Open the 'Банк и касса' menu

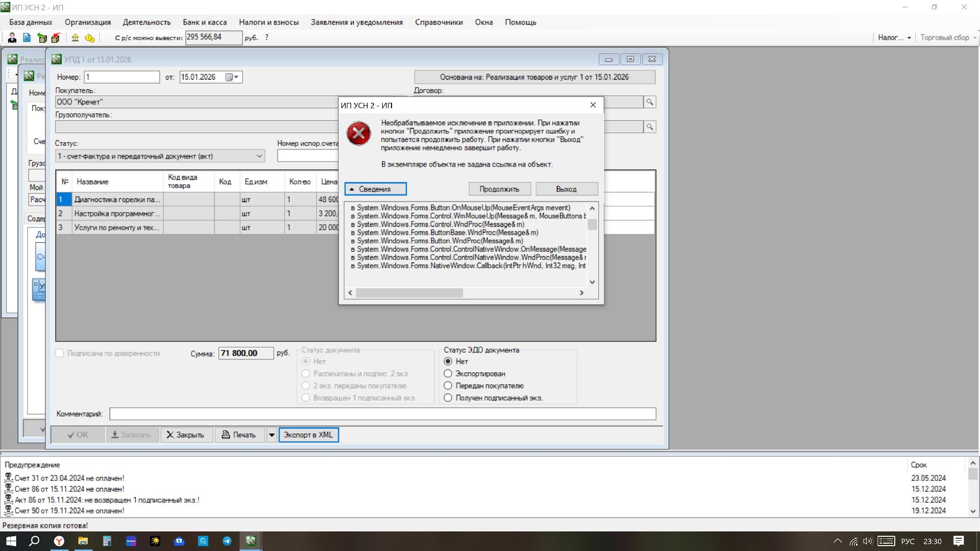pyautogui.click(x=204, y=22)
